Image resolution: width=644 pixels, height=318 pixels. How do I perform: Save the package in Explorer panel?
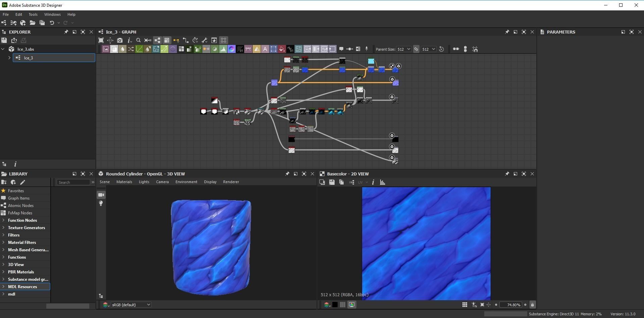(x=4, y=40)
